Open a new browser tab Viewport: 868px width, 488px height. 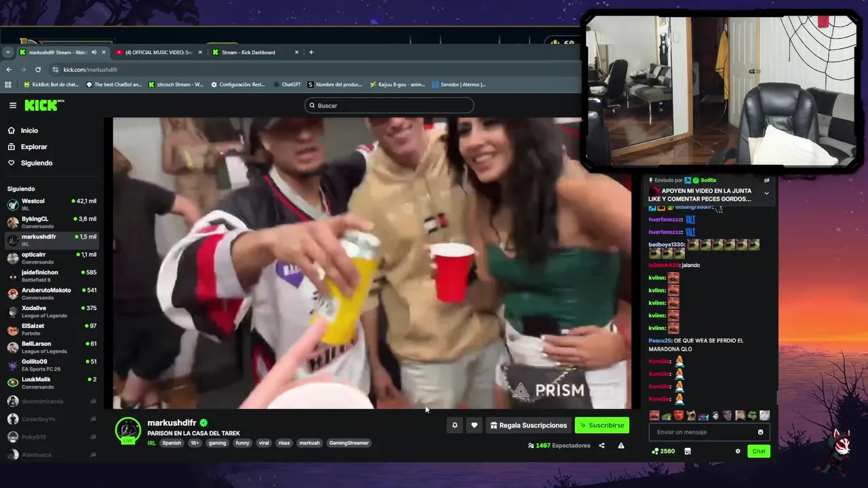pyautogui.click(x=311, y=52)
